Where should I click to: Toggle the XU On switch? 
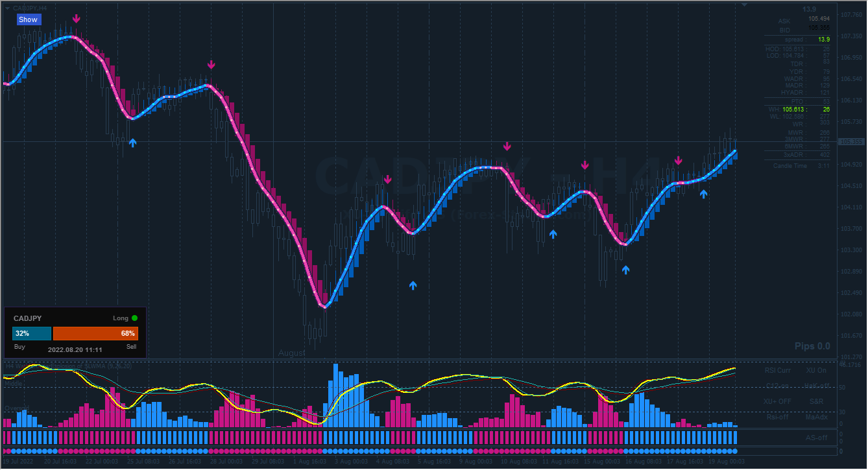pyautogui.click(x=816, y=370)
